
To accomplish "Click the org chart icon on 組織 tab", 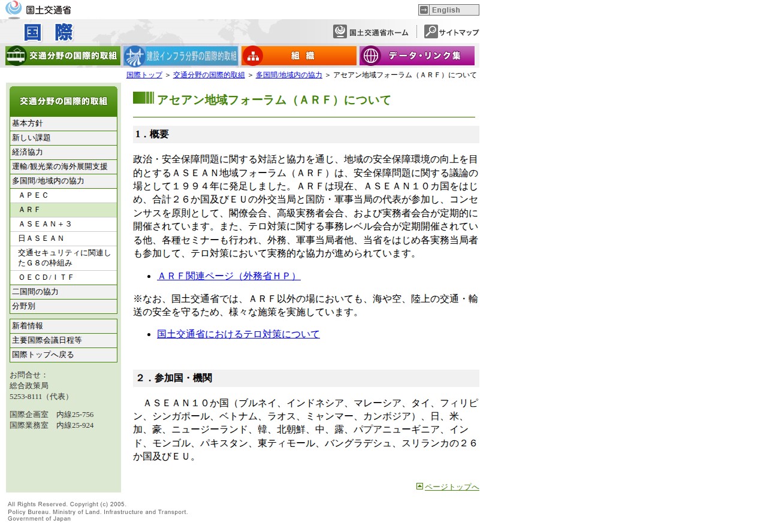I will point(253,56).
